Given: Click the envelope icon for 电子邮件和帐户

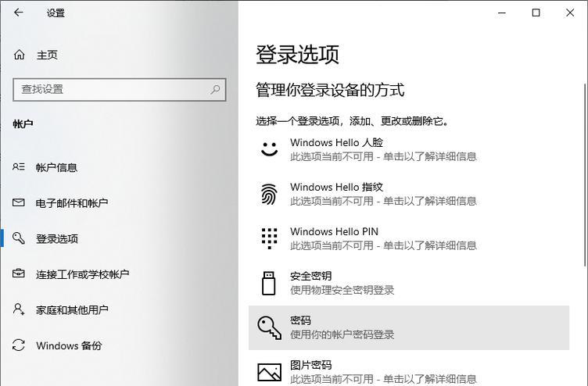Looking at the screenshot, I should tap(19, 202).
